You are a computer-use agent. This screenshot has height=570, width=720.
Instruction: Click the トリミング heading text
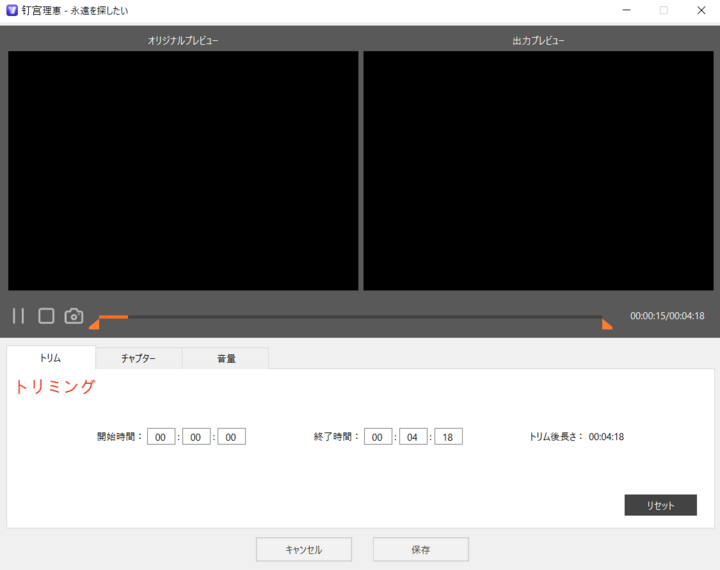point(55,387)
